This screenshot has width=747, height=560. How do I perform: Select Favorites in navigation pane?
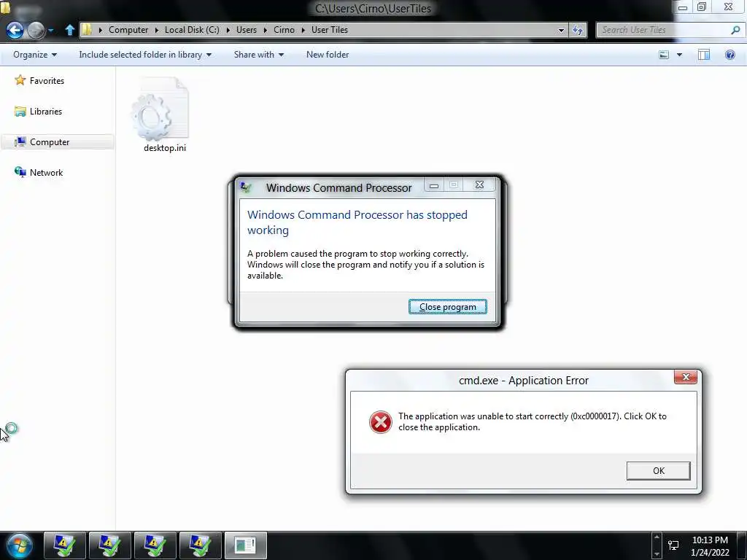pyautogui.click(x=47, y=81)
